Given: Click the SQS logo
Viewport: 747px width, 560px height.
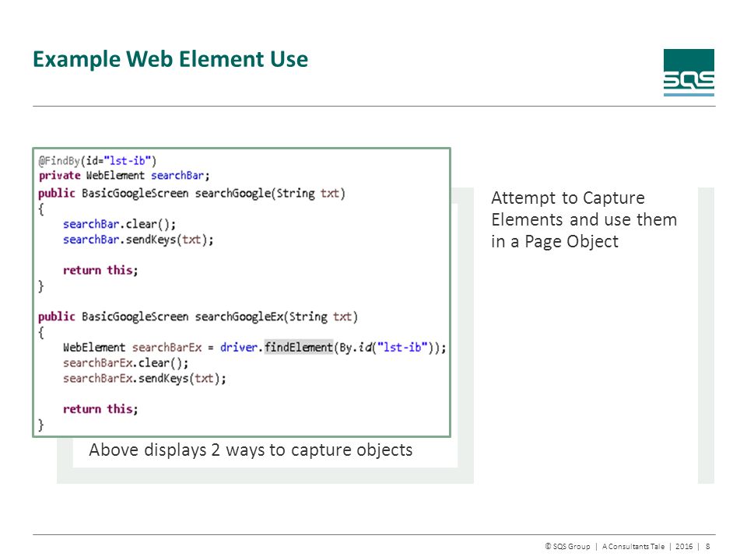Looking at the screenshot, I should coord(689,72).
